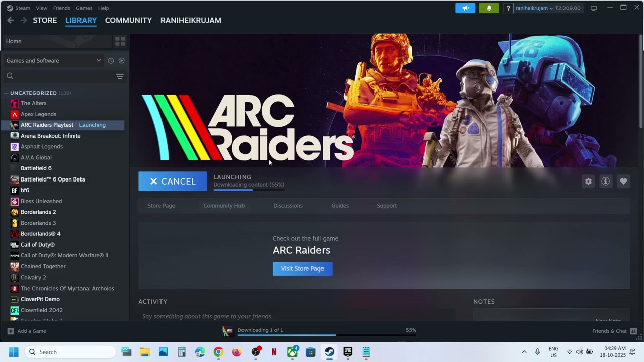Click the activity post text field
Image resolution: width=644 pixels, height=362 pixels.
(297, 316)
